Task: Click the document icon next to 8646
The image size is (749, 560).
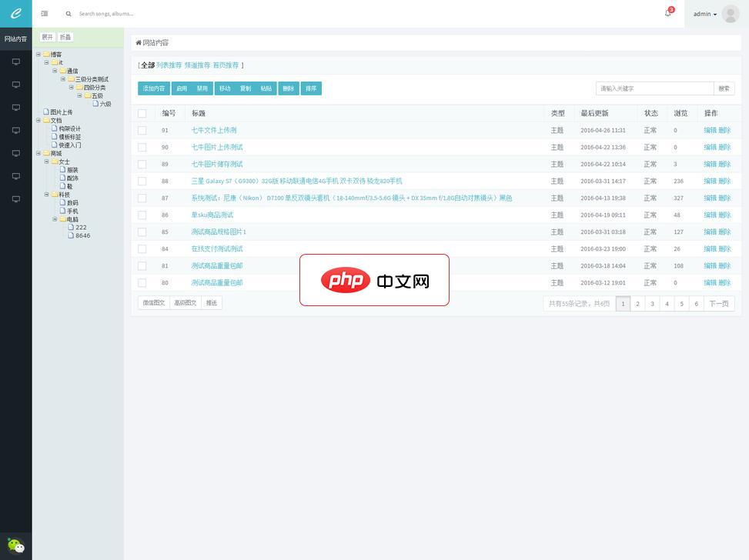Action: click(71, 235)
